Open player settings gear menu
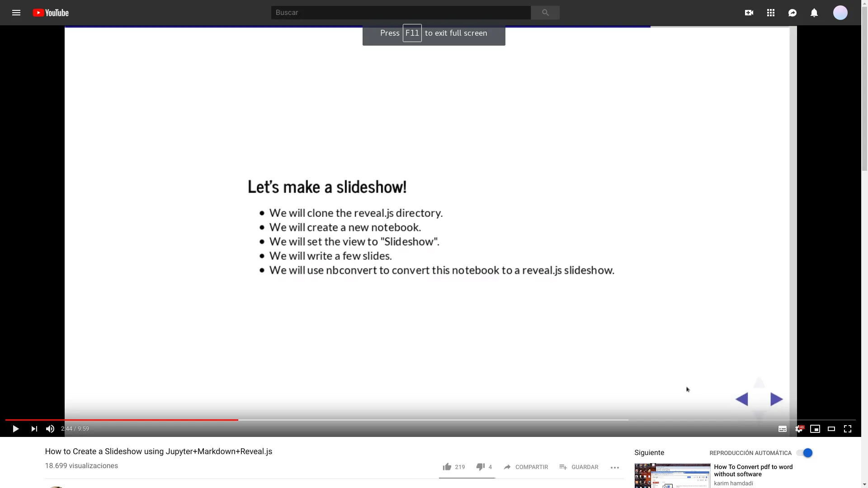The height and width of the screenshot is (488, 868). click(799, 429)
